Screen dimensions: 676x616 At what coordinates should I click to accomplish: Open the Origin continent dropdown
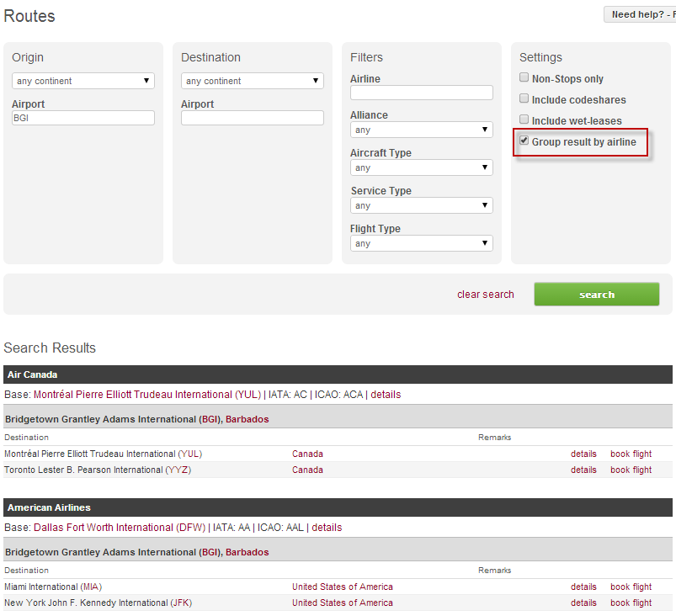(x=83, y=81)
